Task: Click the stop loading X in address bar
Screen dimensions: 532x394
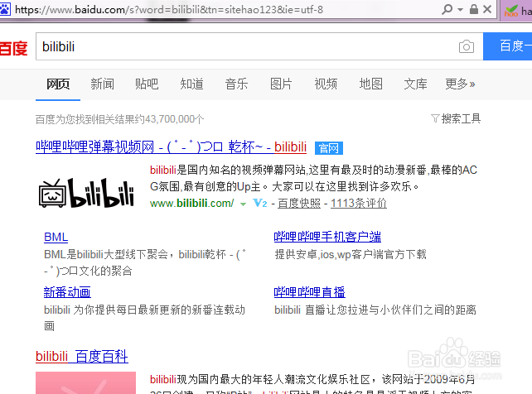Action: tap(487, 9)
